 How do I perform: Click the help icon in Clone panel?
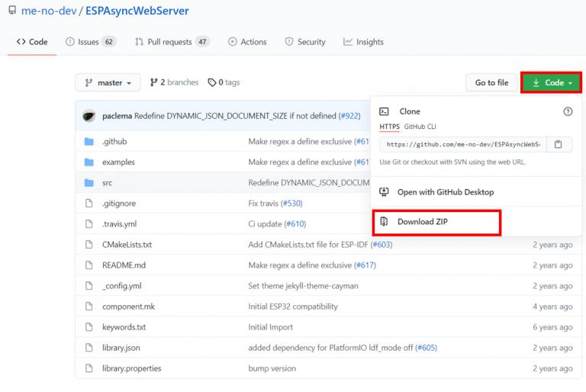[568, 111]
